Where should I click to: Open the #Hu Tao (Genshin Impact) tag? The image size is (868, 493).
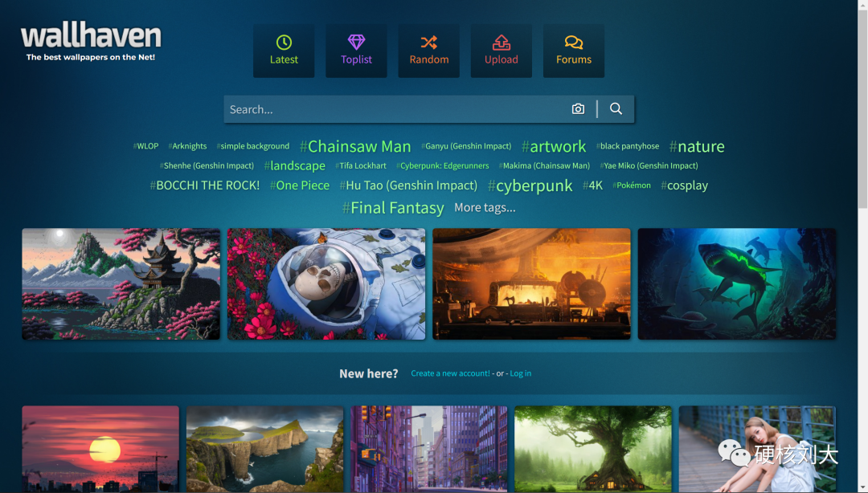point(408,185)
